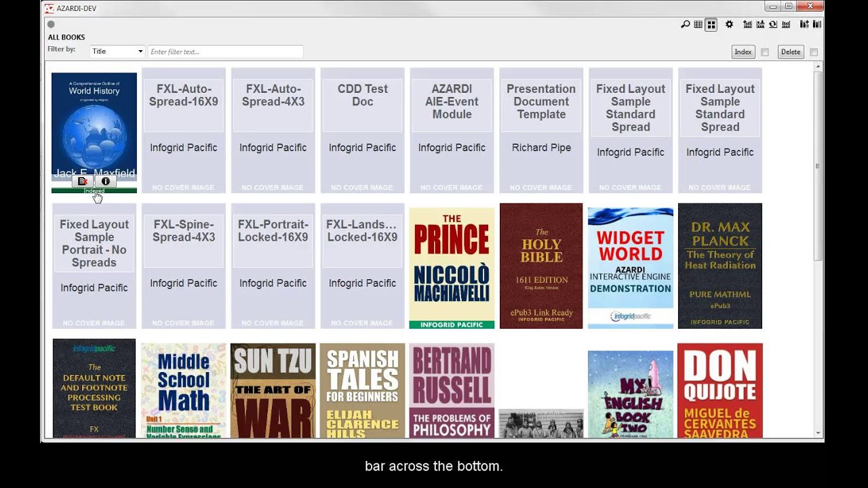Open the Title filter-by dropdown

click(x=117, y=52)
